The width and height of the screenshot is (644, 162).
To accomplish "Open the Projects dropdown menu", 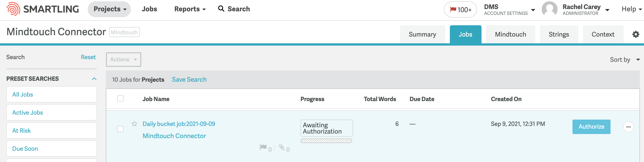I will click(109, 9).
